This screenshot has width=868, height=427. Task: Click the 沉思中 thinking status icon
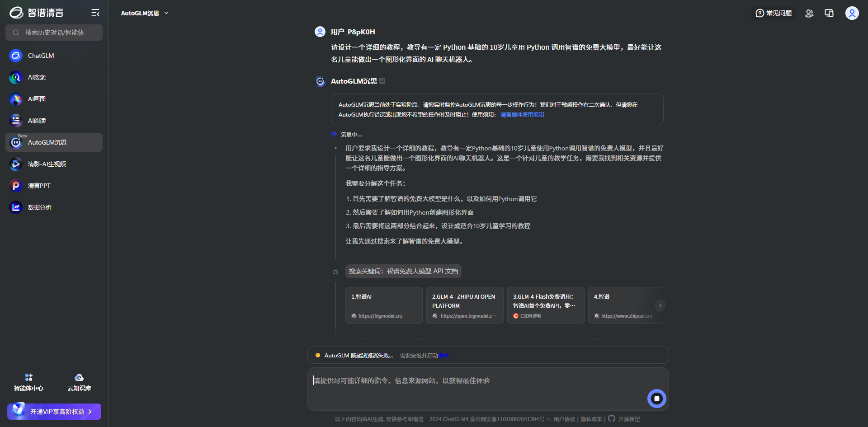[335, 134]
